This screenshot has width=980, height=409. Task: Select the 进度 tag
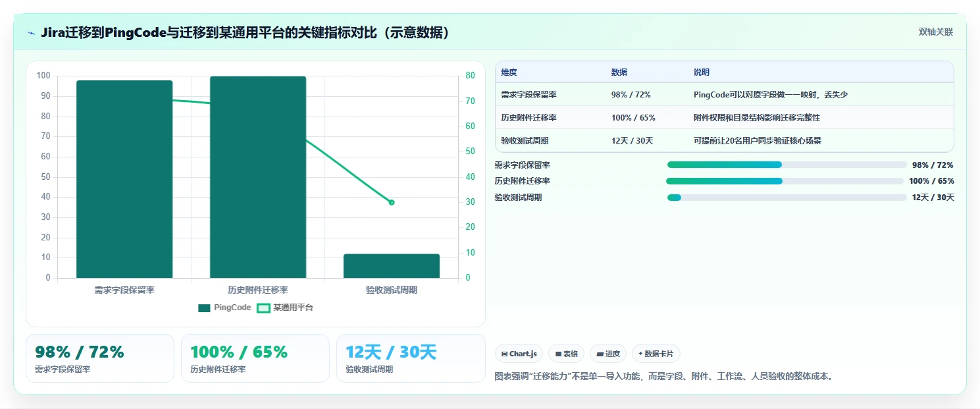click(x=608, y=354)
